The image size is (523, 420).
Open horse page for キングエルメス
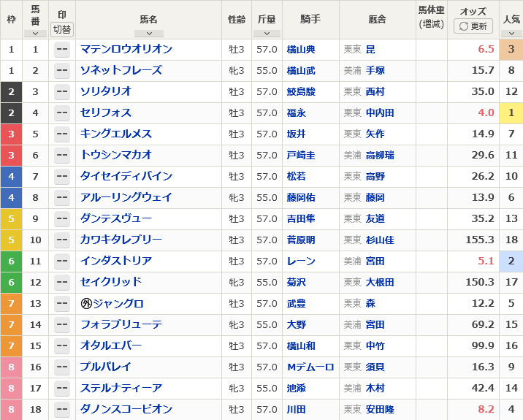click(116, 134)
